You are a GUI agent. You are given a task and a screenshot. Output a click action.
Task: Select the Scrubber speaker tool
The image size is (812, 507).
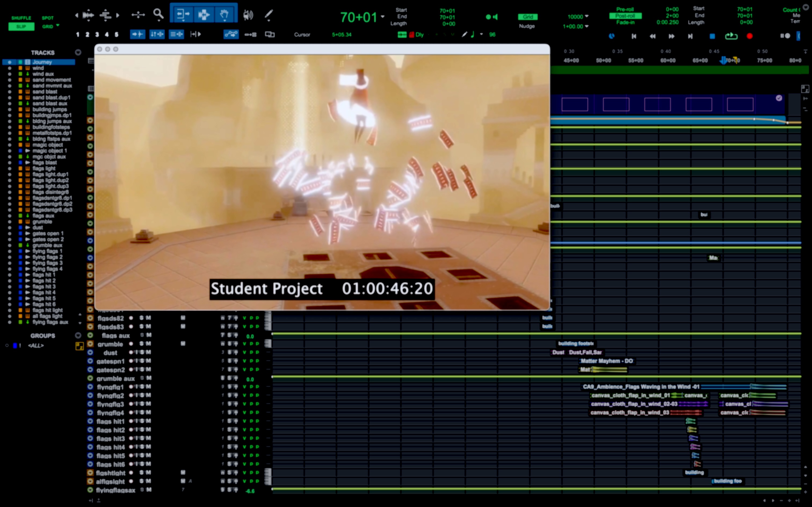[248, 15]
